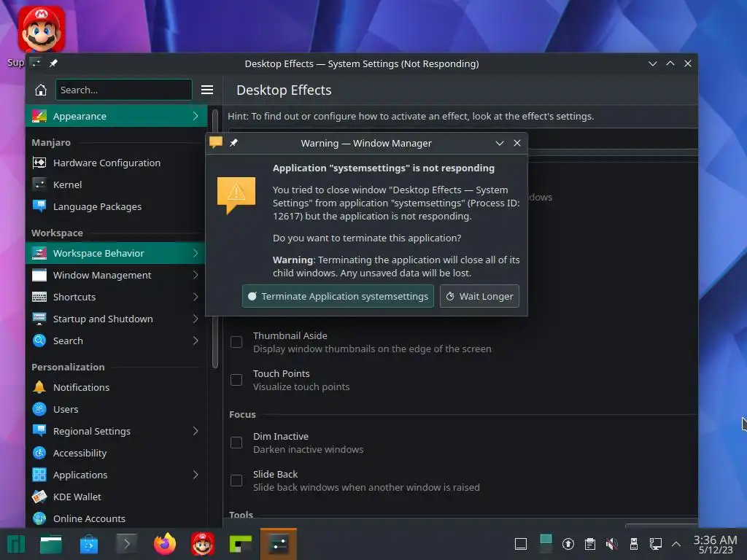Open the Mario desktop shortcut icon
747x560 pixels.
[41, 28]
